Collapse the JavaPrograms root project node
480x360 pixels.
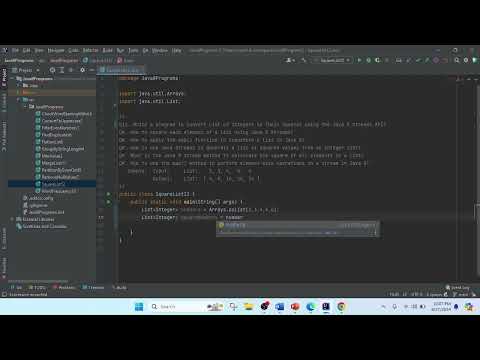pos(13,79)
